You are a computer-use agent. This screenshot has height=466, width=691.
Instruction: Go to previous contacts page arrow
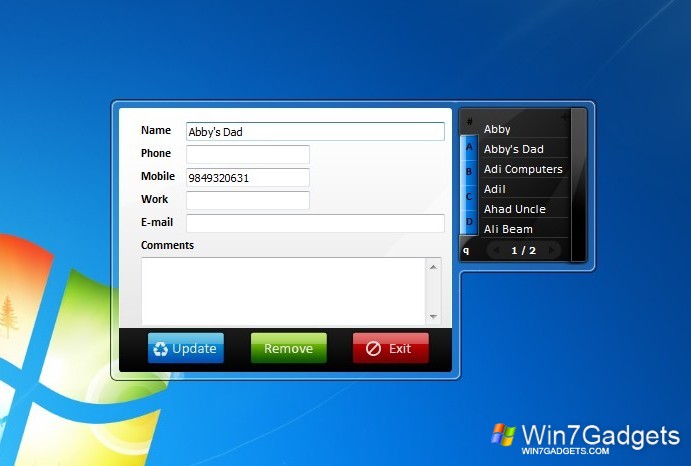tap(497, 250)
